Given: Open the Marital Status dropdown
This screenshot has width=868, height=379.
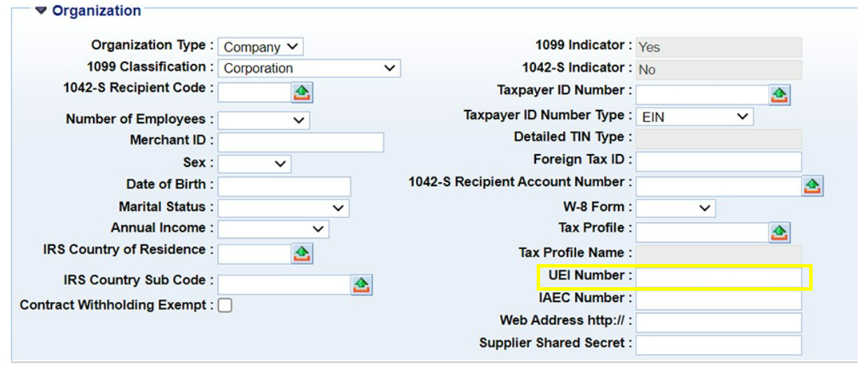Looking at the screenshot, I should (283, 208).
